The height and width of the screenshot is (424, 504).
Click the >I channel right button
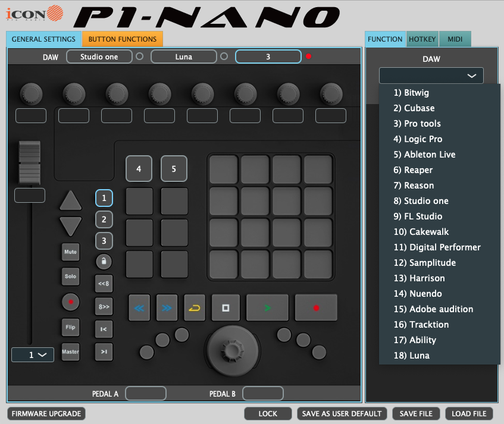pyautogui.click(x=104, y=352)
